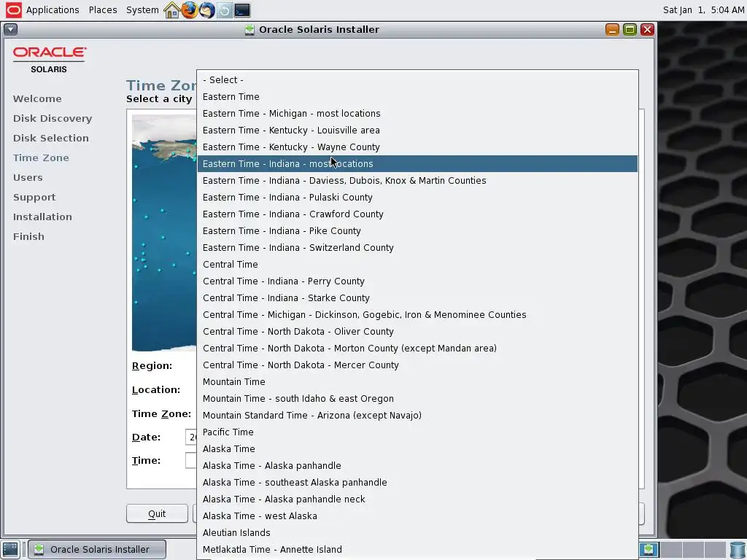The image size is (747, 560).
Task: Select Central Time - Indiana - Perry County
Action: (417, 281)
